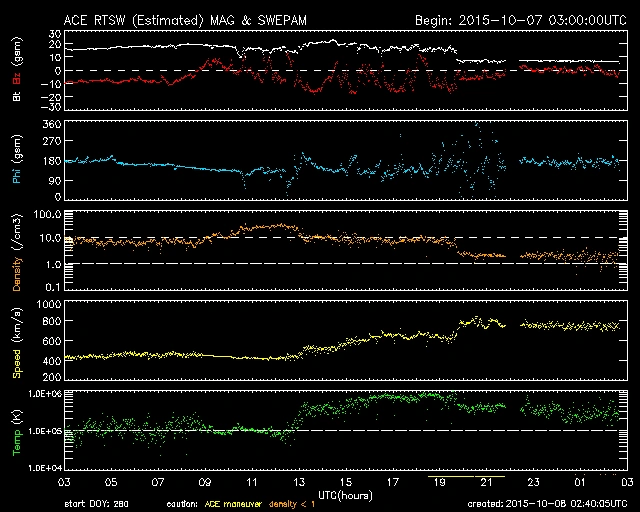Click the green Temp (K) axis label
The width and height of the screenshot is (640, 512).
click(x=17, y=430)
